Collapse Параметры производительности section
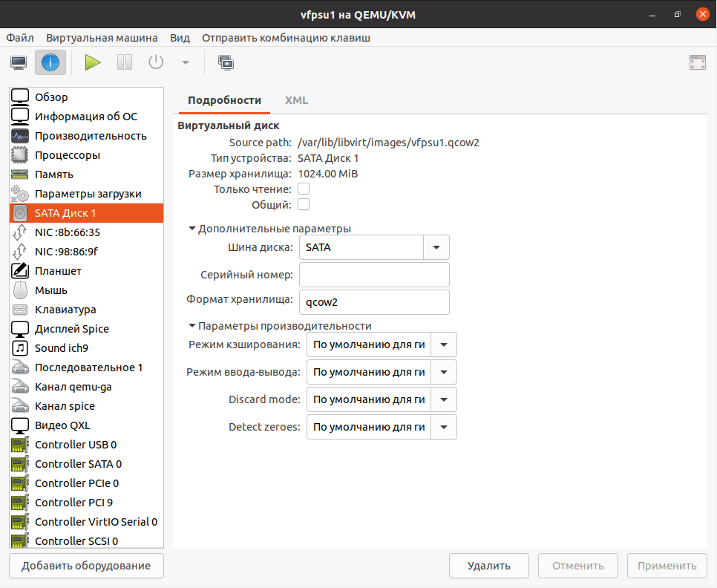Image resolution: width=717 pixels, height=588 pixels. point(281,326)
